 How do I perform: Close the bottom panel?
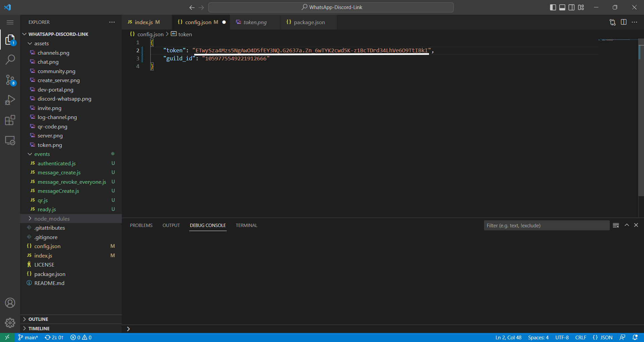636,225
